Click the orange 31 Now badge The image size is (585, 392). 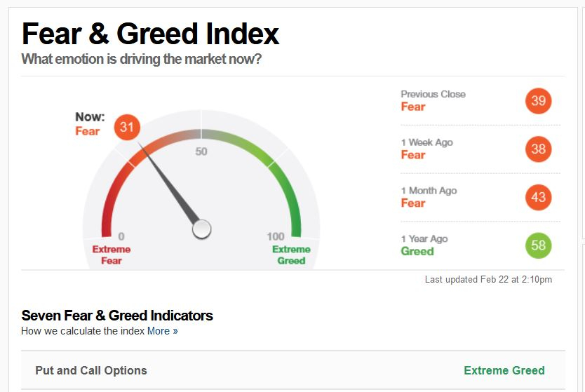point(127,127)
